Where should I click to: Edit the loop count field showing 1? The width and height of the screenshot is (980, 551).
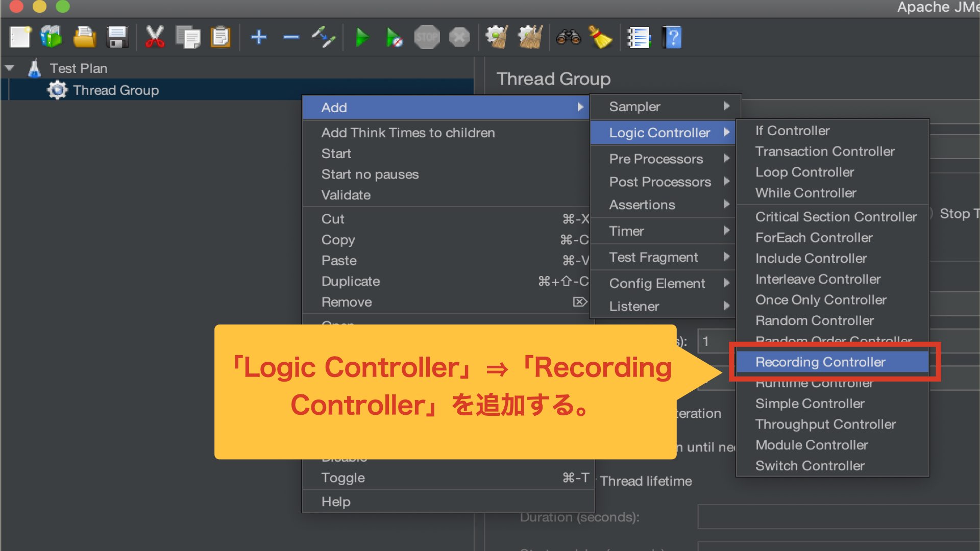pyautogui.click(x=716, y=341)
